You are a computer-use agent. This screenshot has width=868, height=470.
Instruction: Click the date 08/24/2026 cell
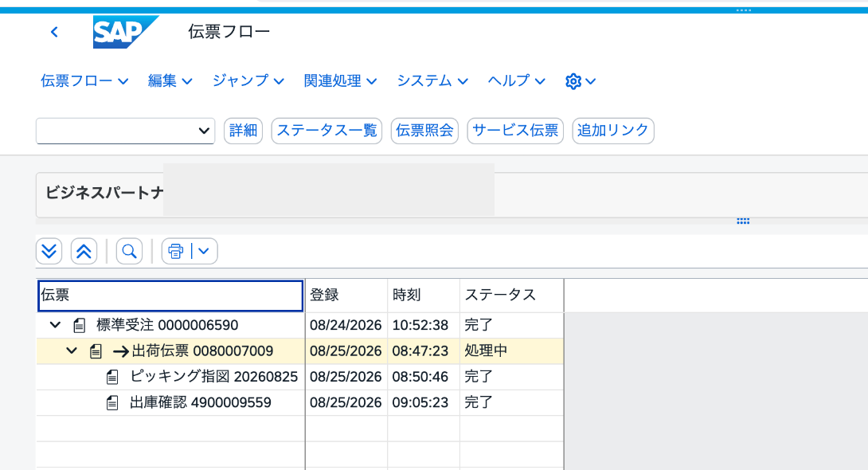coord(346,326)
